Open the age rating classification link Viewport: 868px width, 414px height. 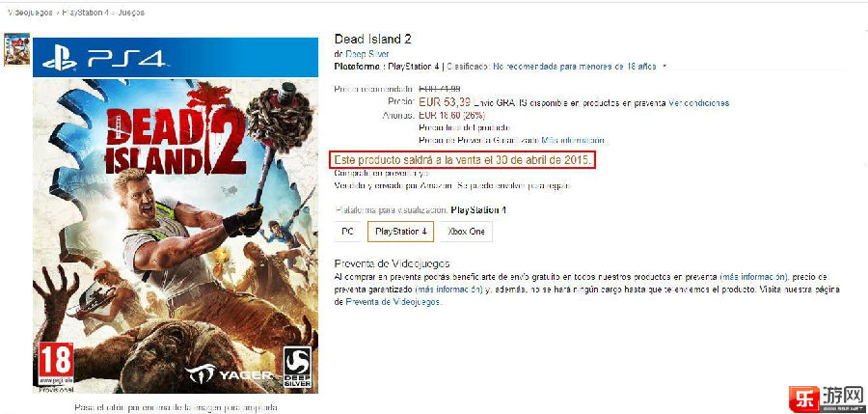pos(574,67)
